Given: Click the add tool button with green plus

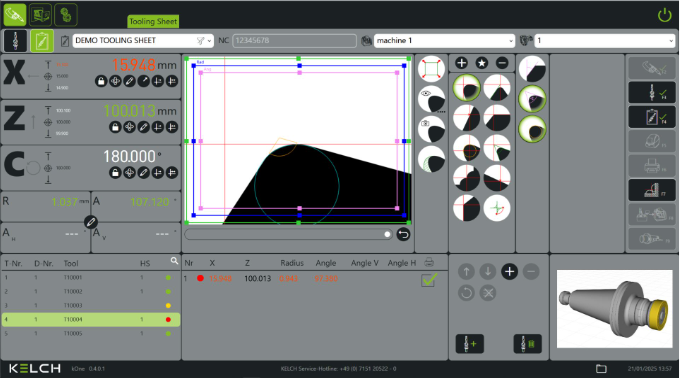Looking at the screenshot, I should pos(470,344).
